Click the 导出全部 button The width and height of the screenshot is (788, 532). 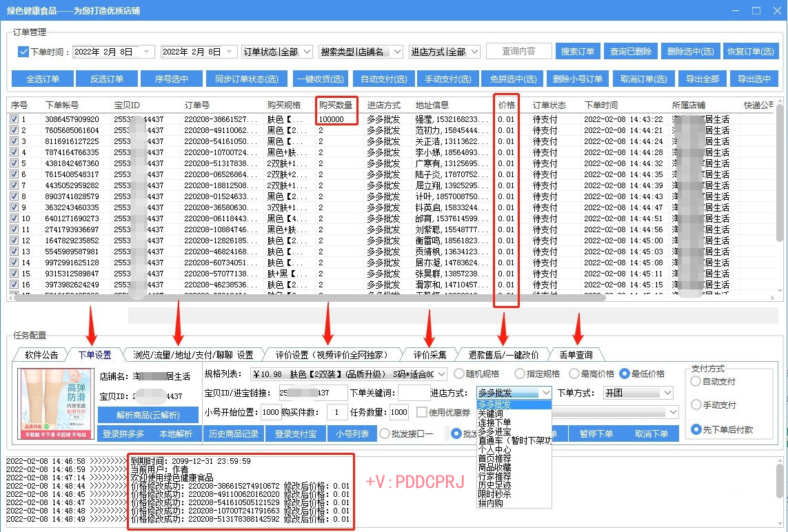pyautogui.click(x=702, y=79)
